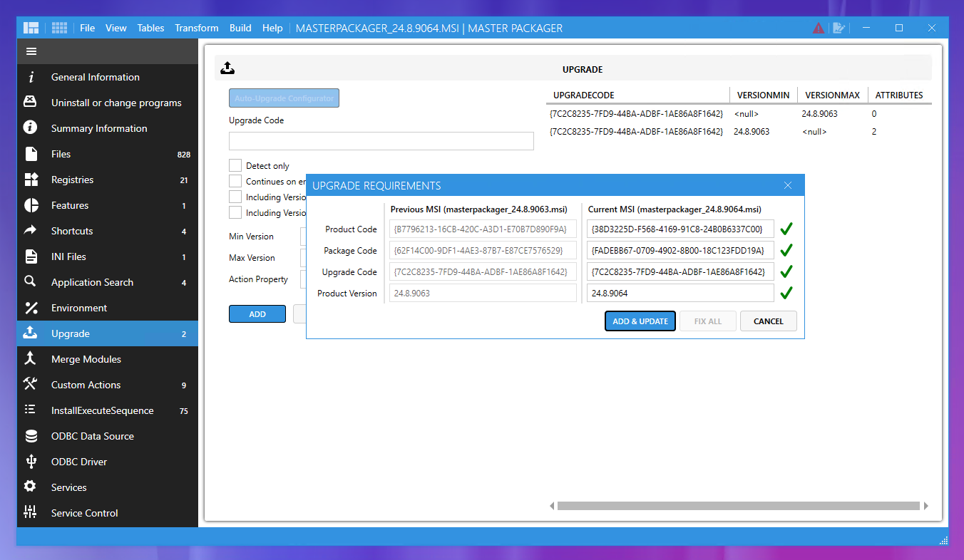This screenshot has width=964, height=560.
Task: Click the Uninstall or change programs icon
Action: 31,103
